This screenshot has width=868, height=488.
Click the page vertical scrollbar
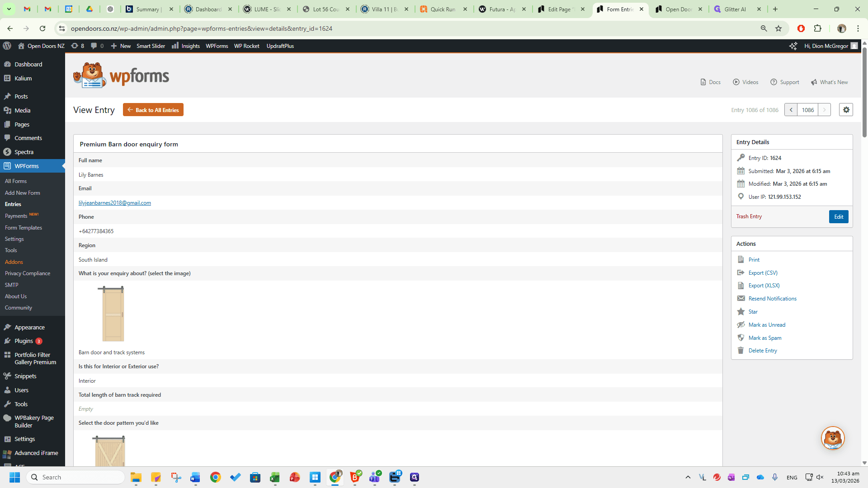pyautogui.click(x=864, y=253)
